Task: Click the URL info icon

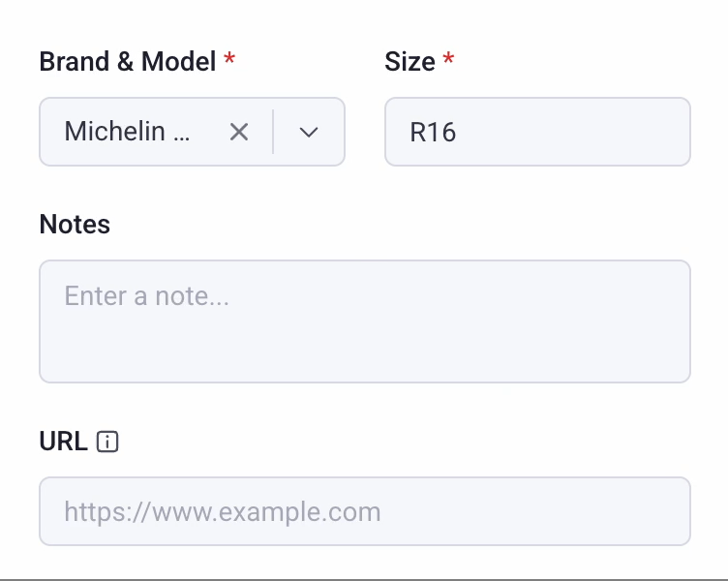Action: (107, 442)
